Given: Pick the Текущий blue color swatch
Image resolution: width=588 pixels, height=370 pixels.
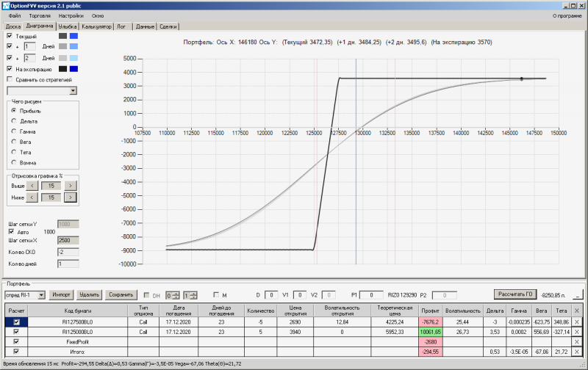Looking at the screenshot, I should click(74, 36).
